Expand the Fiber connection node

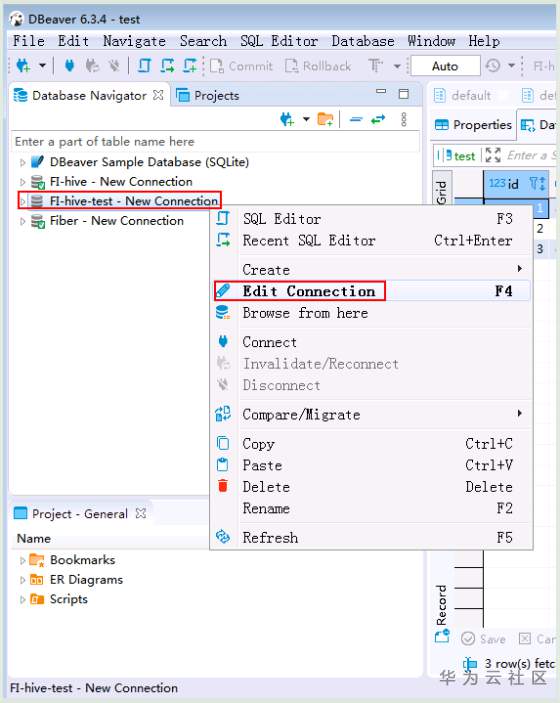[x=22, y=221]
